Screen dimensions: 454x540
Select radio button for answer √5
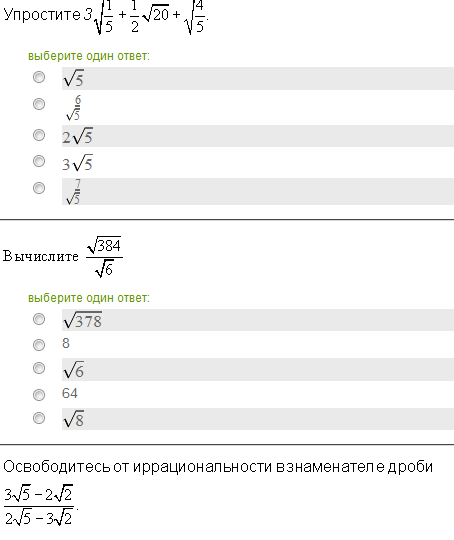click(x=39, y=77)
